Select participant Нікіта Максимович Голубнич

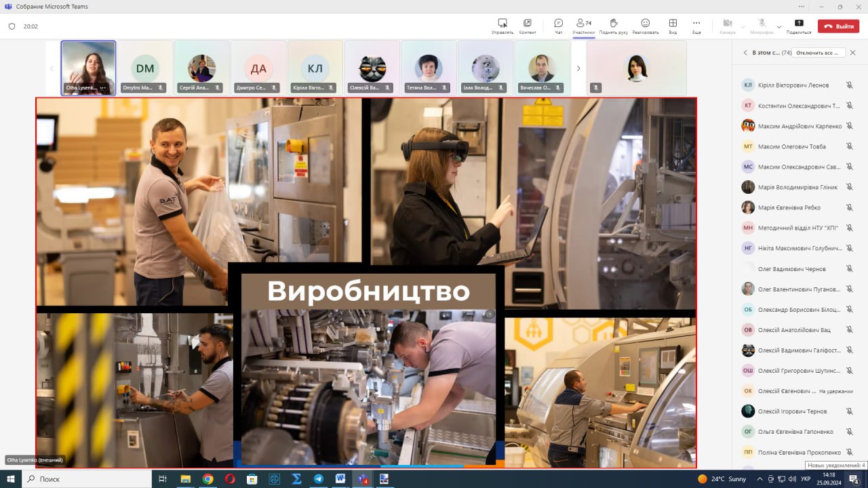pyautogui.click(x=797, y=248)
